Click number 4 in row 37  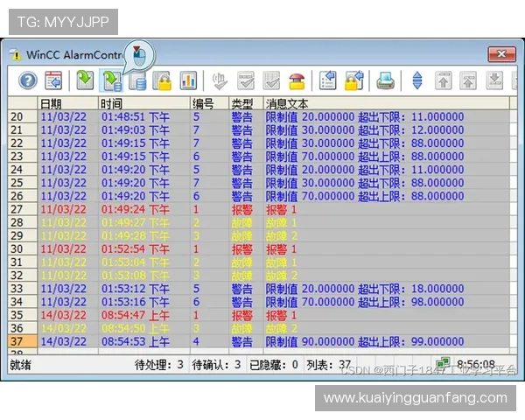[x=196, y=341]
